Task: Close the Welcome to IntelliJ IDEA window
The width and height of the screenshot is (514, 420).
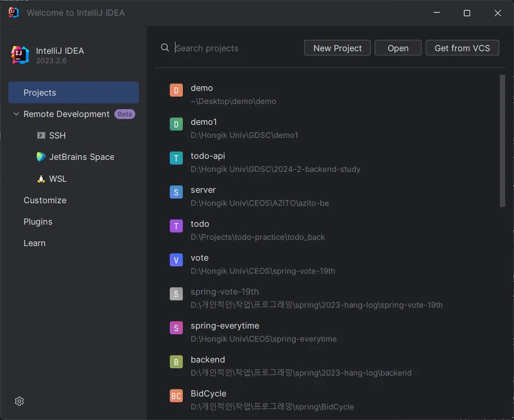Action: [x=498, y=13]
